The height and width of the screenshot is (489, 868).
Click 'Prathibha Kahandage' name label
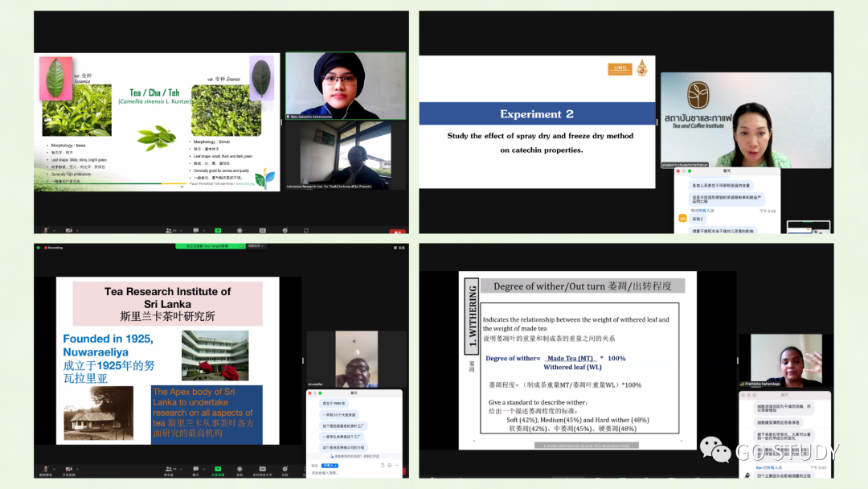point(763,384)
